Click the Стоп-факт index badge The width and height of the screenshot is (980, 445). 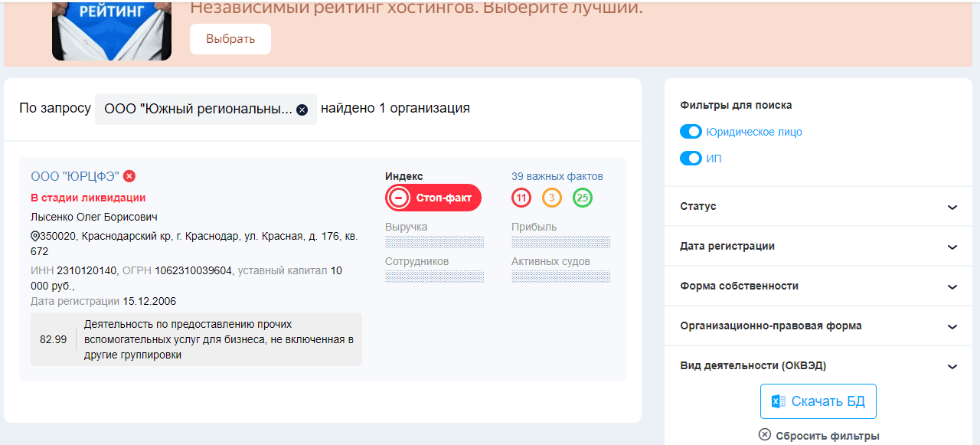pyautogui.click(x=433, y=198)
